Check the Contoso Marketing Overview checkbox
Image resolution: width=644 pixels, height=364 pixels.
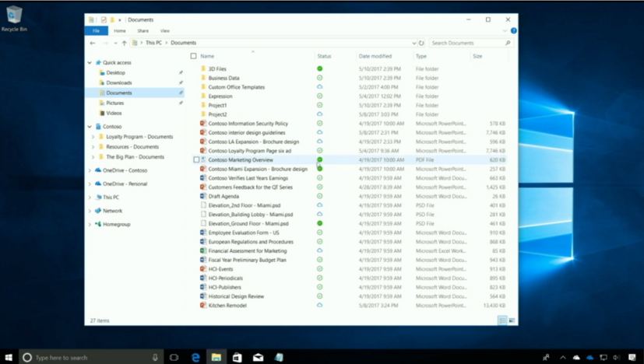point(196,159)
